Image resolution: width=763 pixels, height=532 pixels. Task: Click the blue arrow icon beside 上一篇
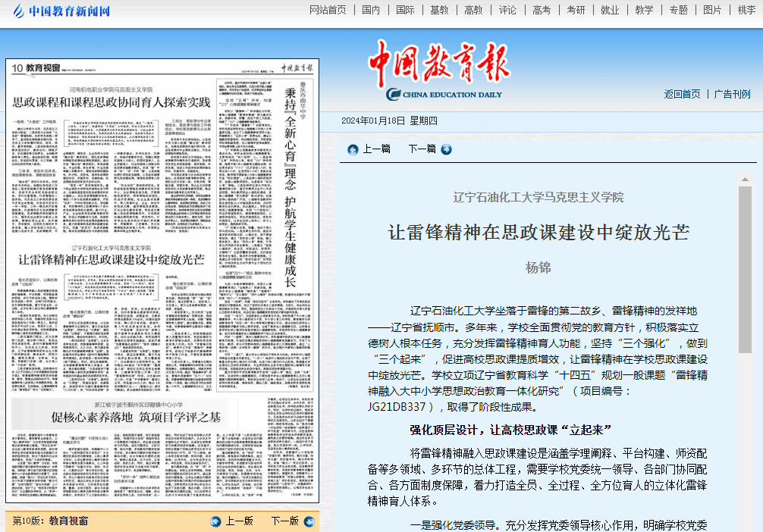click(353, 149)
